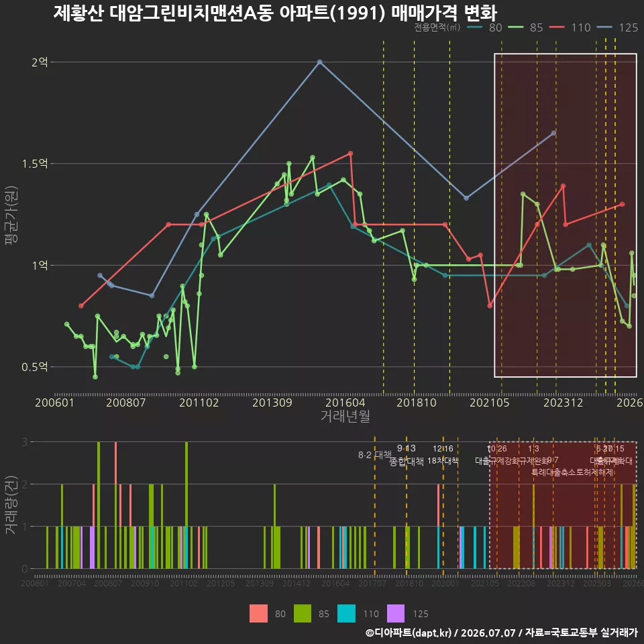Click the 평균가(원) y-axis title
The height and width of the screenshot is (644, 644).
(x=11, y=215)
